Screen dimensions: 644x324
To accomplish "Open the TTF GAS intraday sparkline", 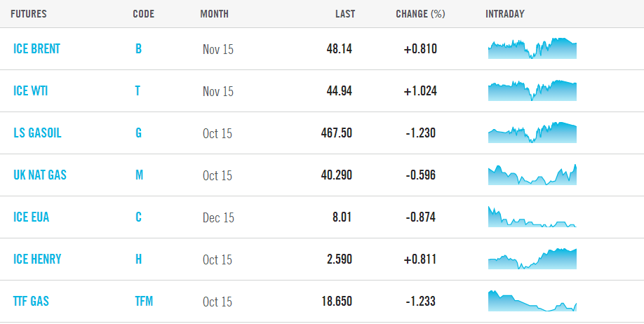I will [532, 301].
